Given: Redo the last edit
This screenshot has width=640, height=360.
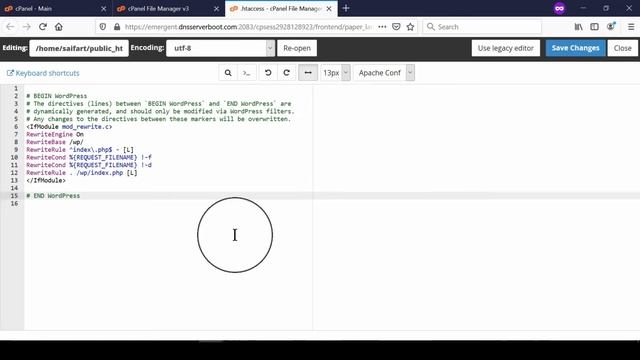Looking at the screenshot, I should coord(287,73).
